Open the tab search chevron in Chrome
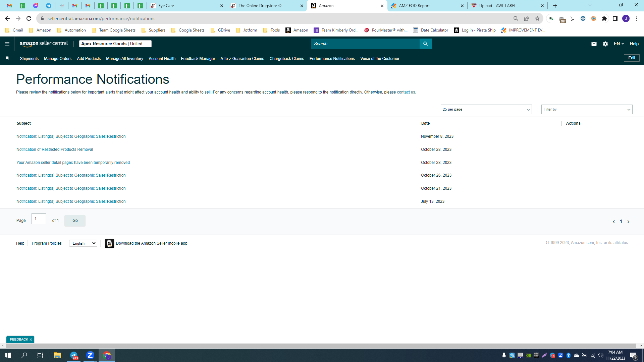644x362 pixels. [x=590, y=5]
